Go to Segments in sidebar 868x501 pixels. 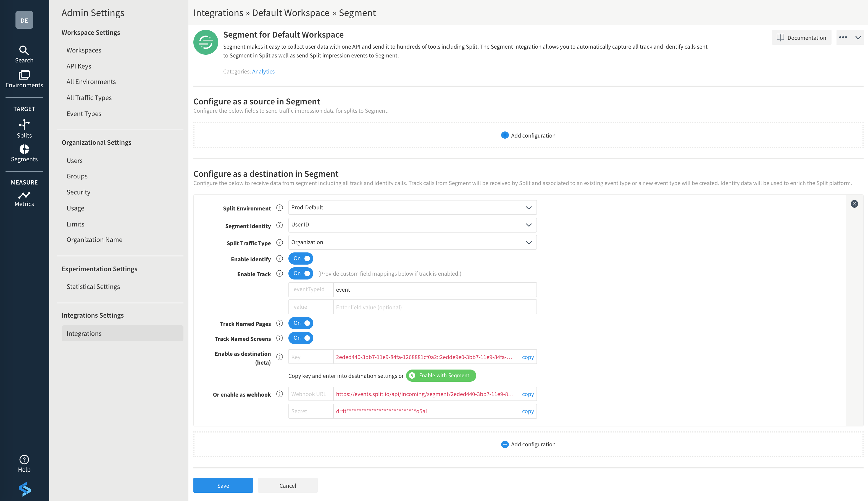(24, 153)
